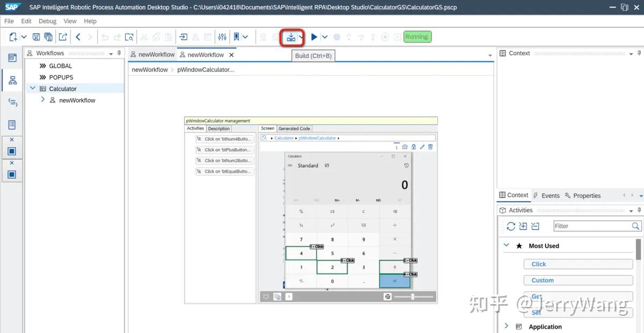The width and height of the screenshot is (644, 333).
Task: Run the project with the Play icon
Action: (314, 36)
